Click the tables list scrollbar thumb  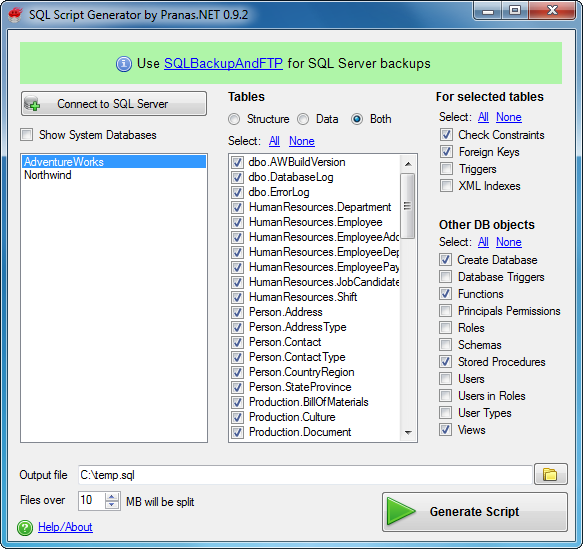coord(408,206)
